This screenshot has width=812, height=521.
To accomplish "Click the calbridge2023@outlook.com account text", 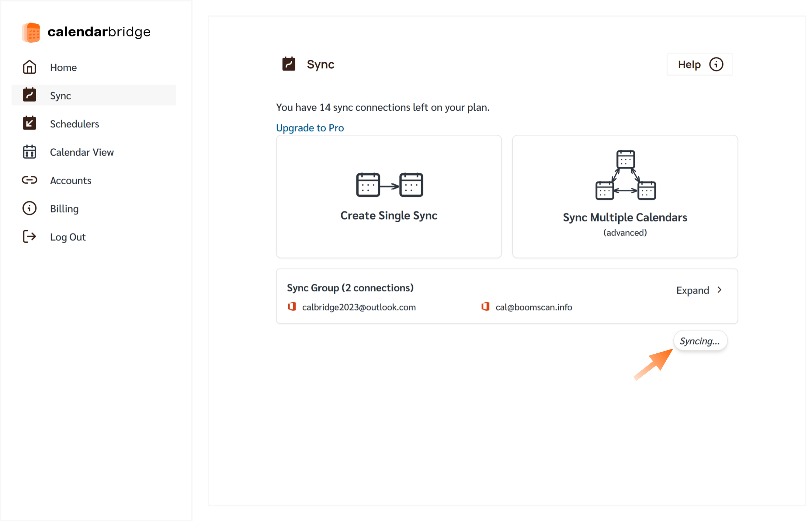I will (359, 307).
